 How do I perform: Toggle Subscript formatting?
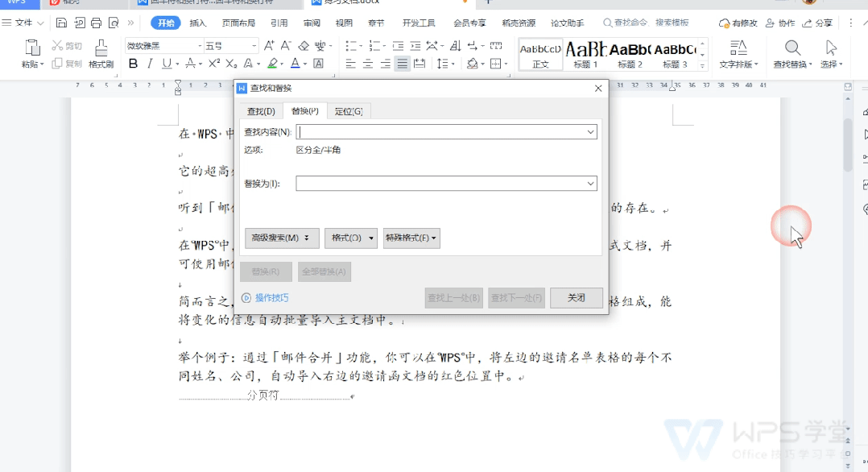pyautogui.click(x=231, y=64)
